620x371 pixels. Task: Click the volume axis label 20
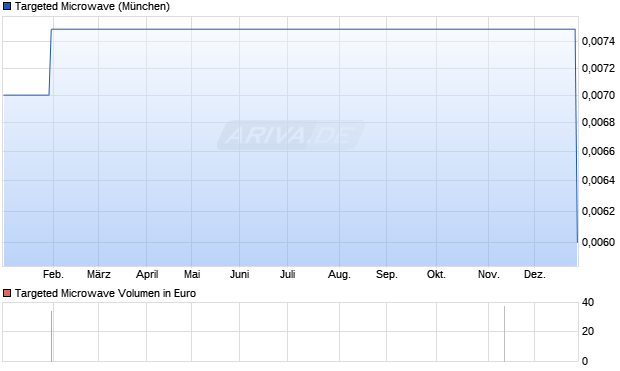(588, 331)
